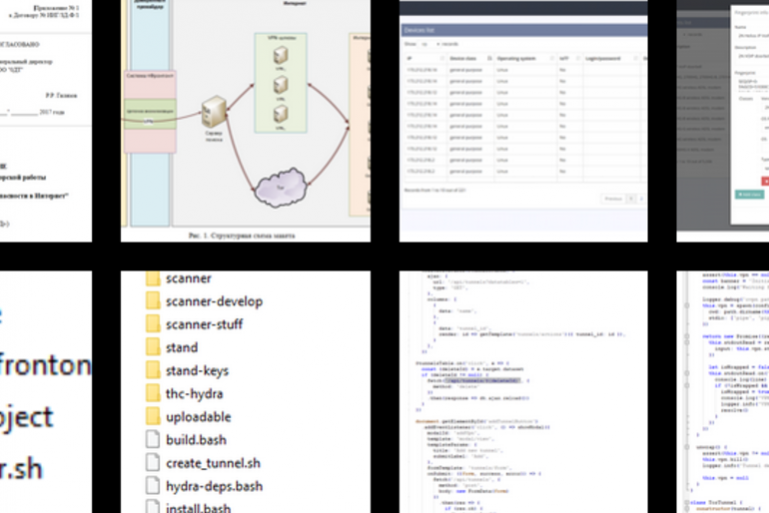The image size is (769, 513).
Task: Open the create_tunnel.sh file
Action: point(212,463)
